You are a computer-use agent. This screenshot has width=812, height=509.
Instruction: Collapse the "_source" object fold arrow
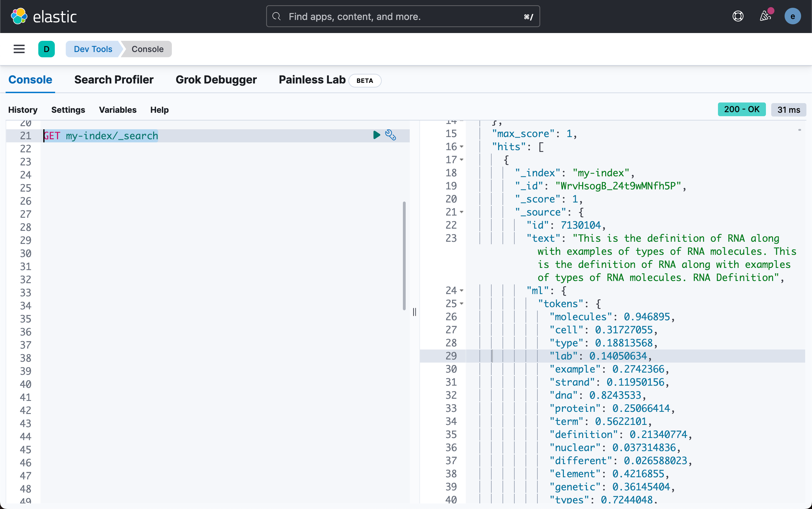pos(462,212)
